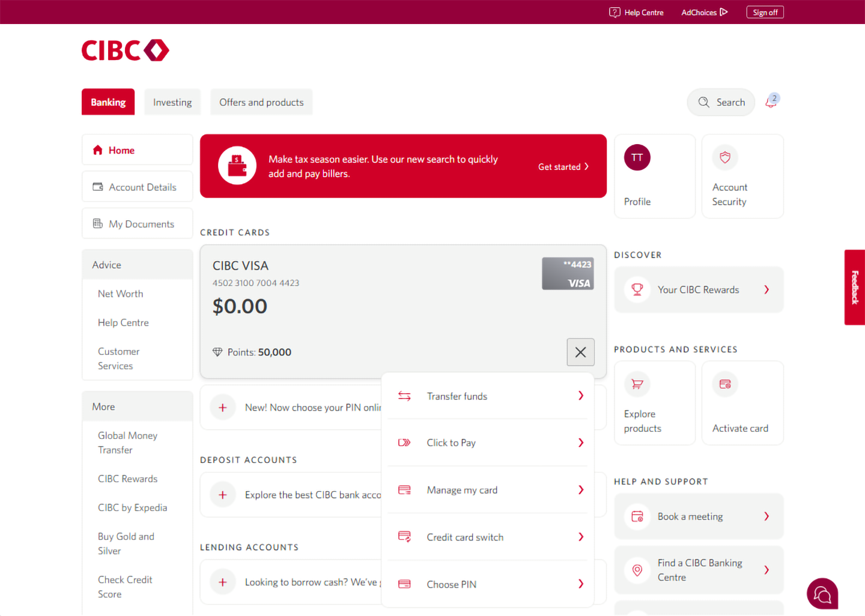Screen dimensions: 865x616
Task: Open sidebar Help Centre link
Action: 123,322
